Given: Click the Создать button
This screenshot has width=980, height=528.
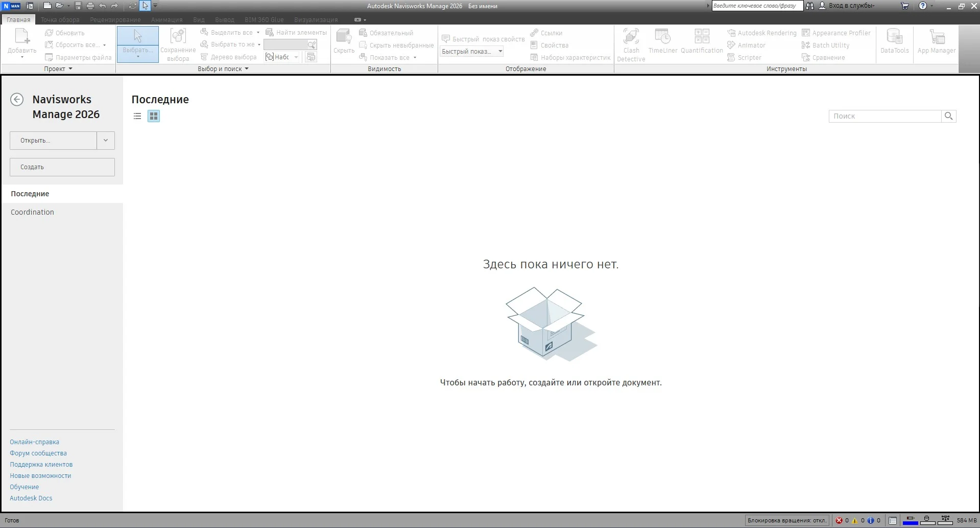Looking at the screenshot, I should click(62, 167).
